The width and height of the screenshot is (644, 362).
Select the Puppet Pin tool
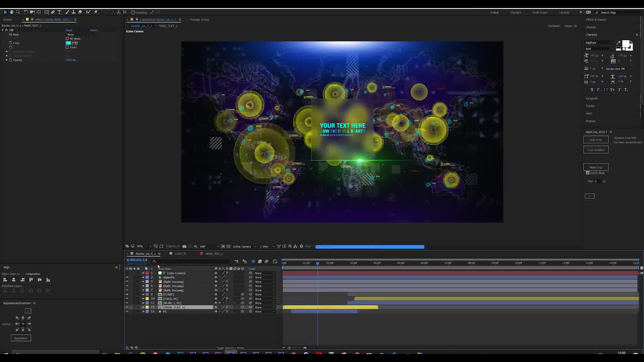[x=96, y=12]
